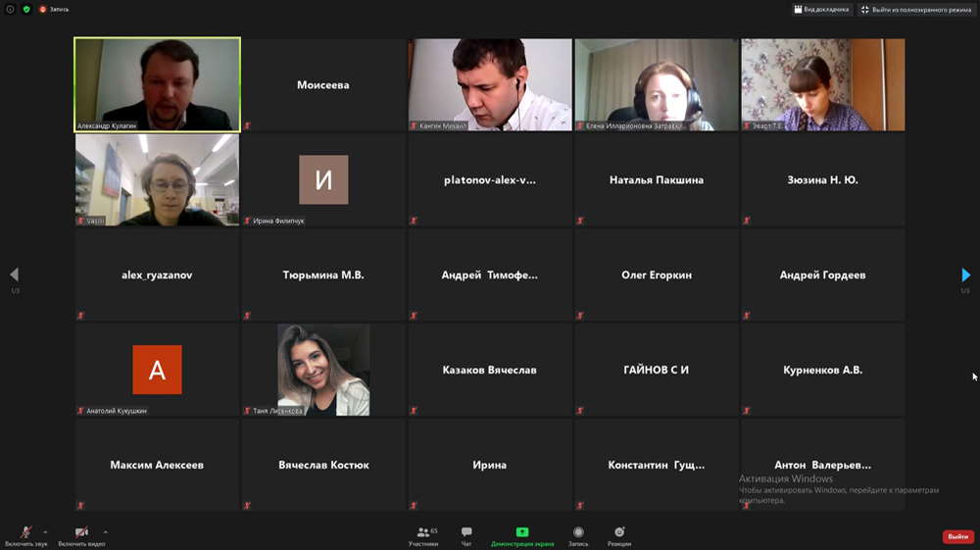Select the Андрей Тимофе... tile

pos(490,275)
